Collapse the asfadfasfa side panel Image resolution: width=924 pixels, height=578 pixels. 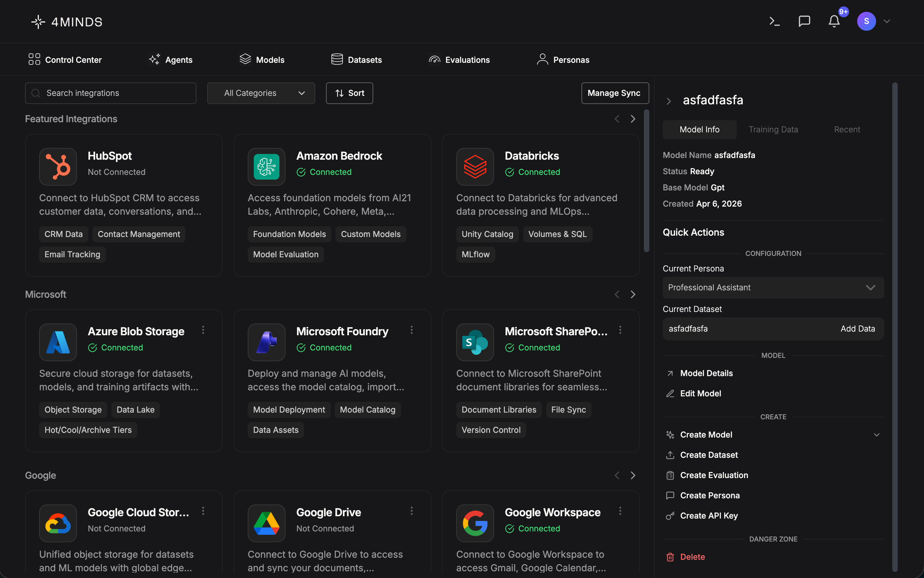(x=669, y=101)
